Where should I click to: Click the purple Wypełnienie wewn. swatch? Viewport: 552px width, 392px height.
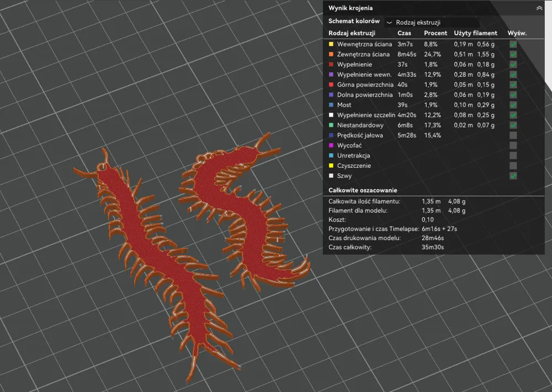coord(331,75)
